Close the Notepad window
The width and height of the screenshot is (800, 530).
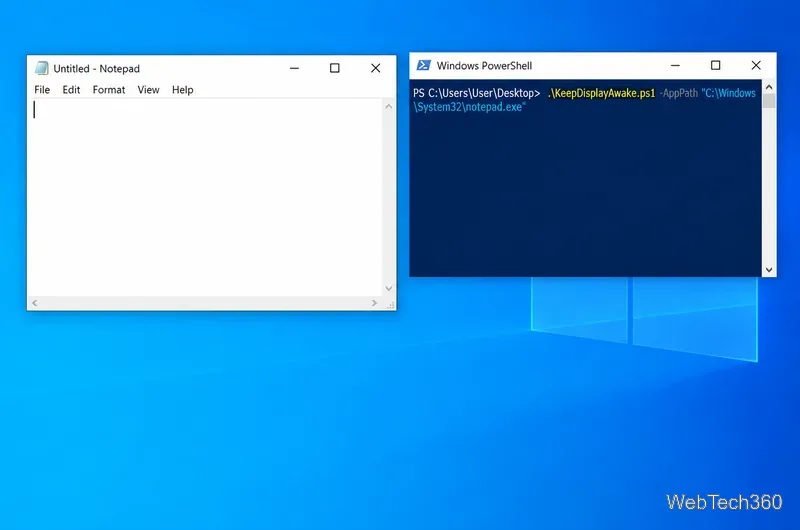tap(376, 68)
